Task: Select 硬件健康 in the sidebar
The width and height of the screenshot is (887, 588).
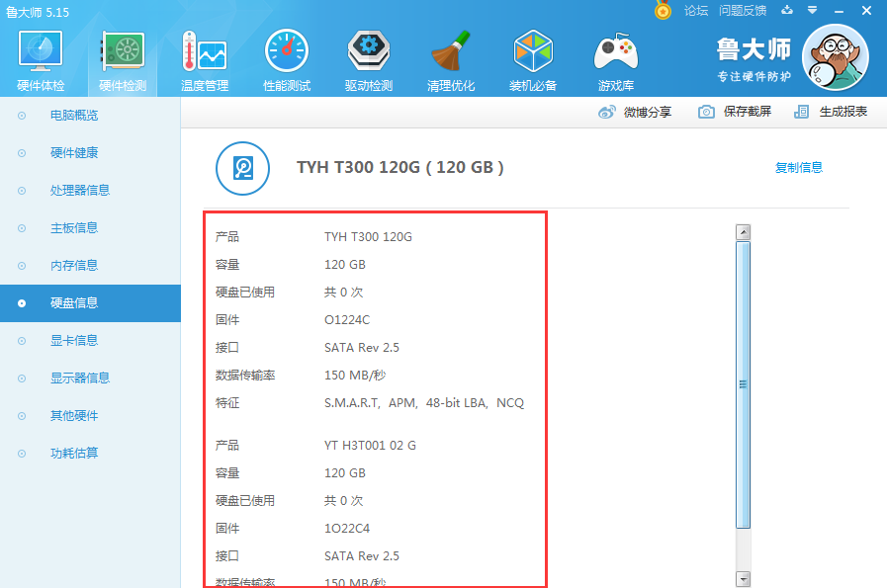Action: click(90, 152)
